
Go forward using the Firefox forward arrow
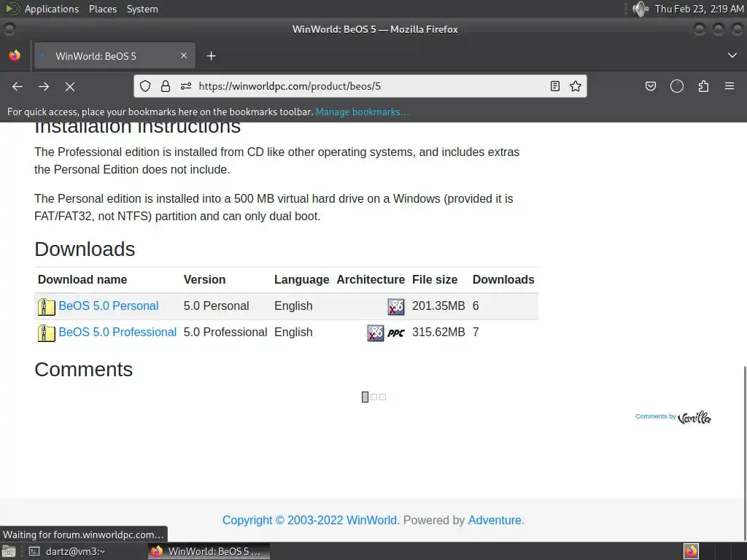[44, 86]
